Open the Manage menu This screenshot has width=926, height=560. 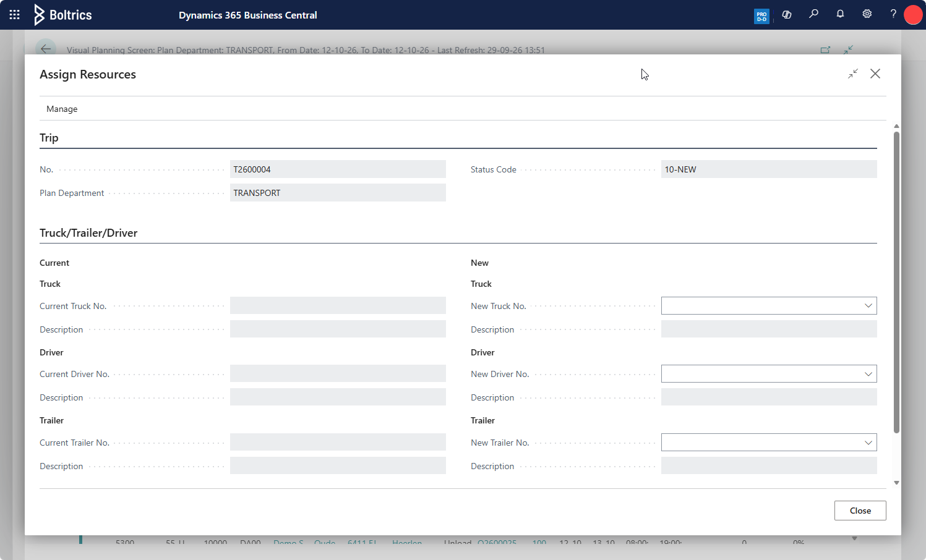point(62,109)
